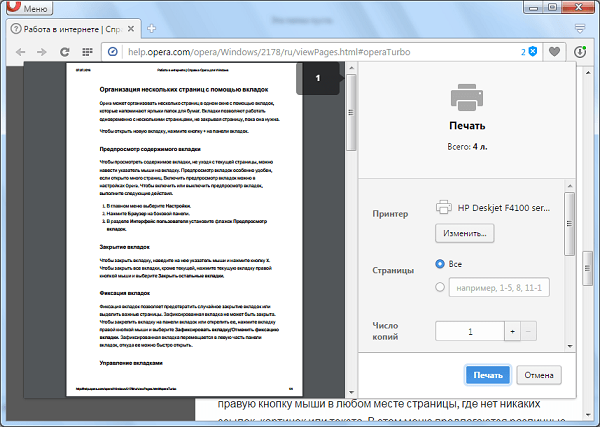The image size is (600, 427).
Task: Click the HP Deskjet printer icon
Action: (x=443, y=207)
